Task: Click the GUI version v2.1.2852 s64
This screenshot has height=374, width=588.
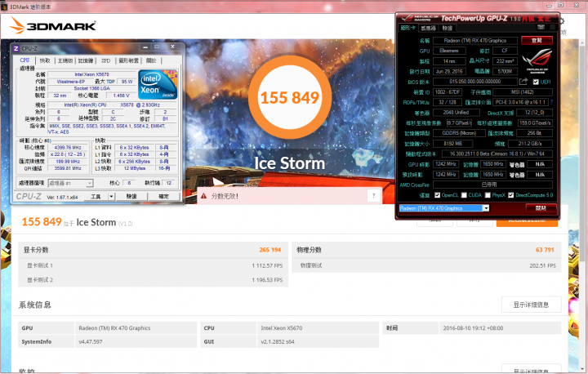Action: tap(278, 341)
